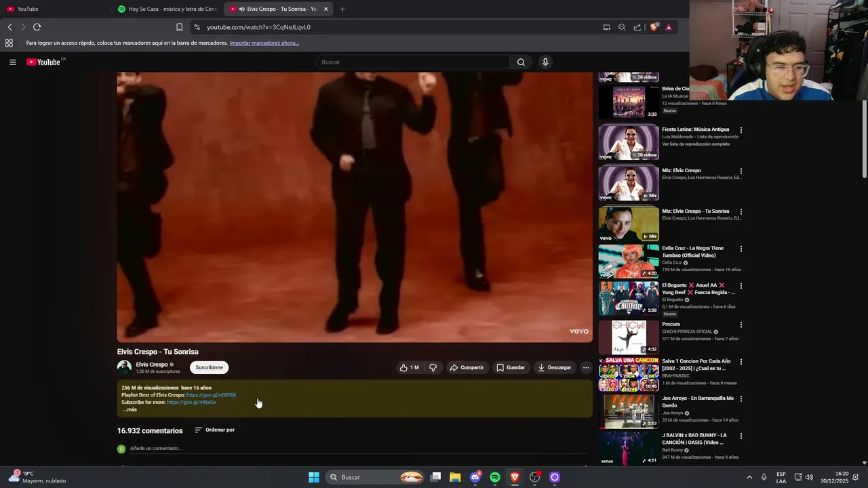Open site information icon in address bar
Screen dimensions: 868x488
pos(197,27)
